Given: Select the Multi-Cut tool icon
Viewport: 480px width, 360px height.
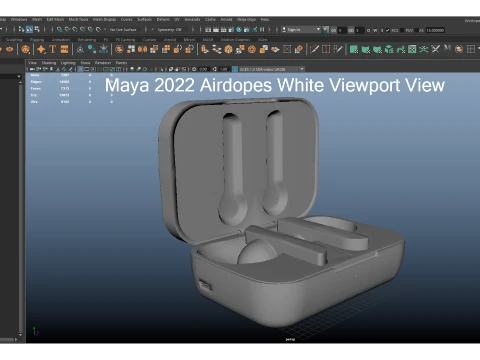Looking at the screenshot, I should coord(314,49).
